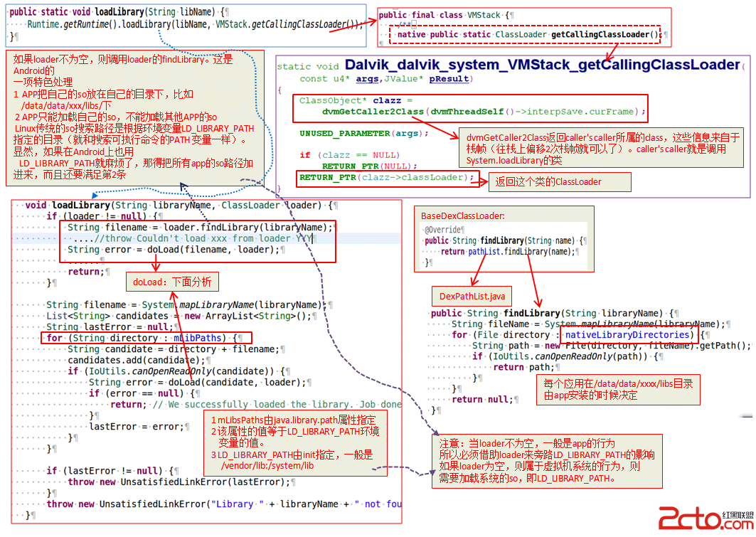Click the '/vendor/lib:/system/lib' path text
This screenshot has width=756, height=537.
point(267,466)
